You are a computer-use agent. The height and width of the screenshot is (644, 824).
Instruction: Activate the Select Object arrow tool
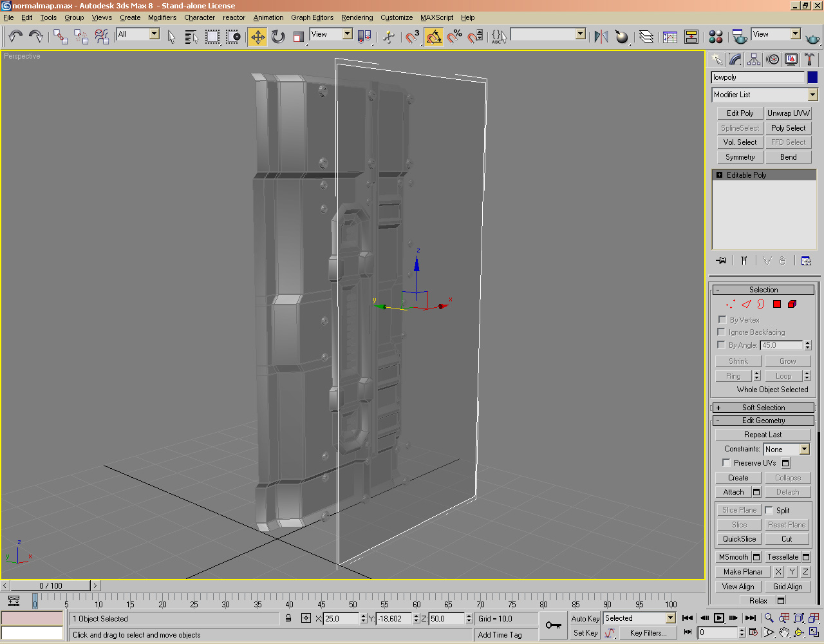coord(171,37)
